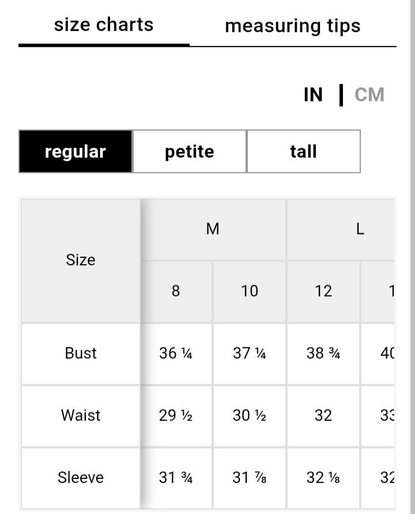The height and width of the screenshot is (532, 415).
Task: Select size 10 column header
Action: click(250, 291)
